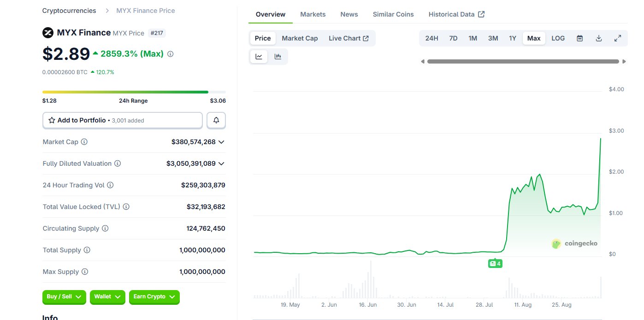Switch to the Similar Coins tab

click(393, 14)
